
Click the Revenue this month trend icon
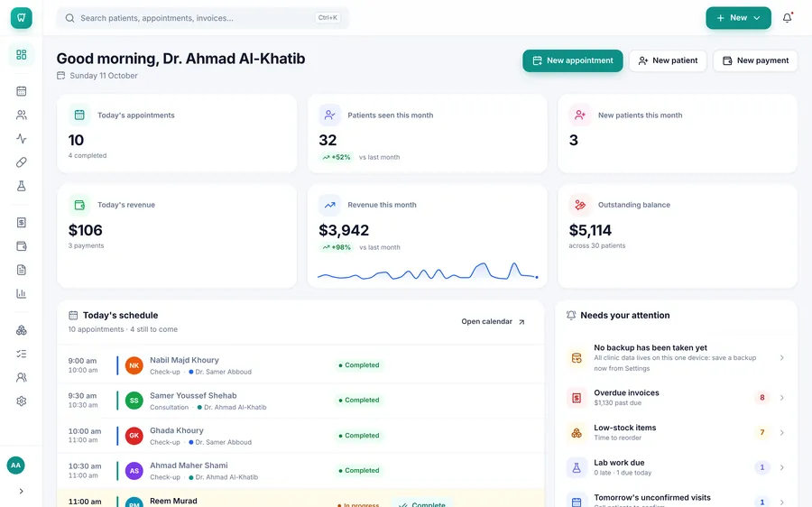(x=330, y=205)
